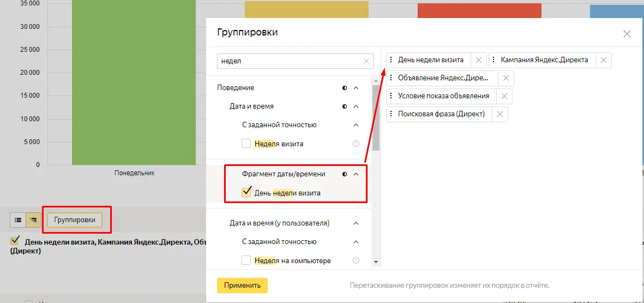This screenshot has height=303, width=644.
Task: Switch to tree list view icon
Action: click(33, 220)
